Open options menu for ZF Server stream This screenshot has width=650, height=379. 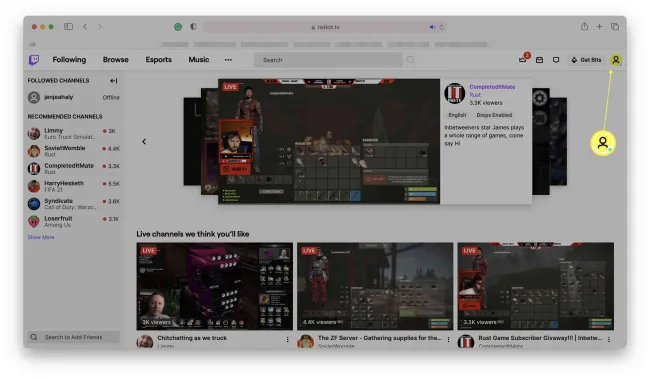448,340
